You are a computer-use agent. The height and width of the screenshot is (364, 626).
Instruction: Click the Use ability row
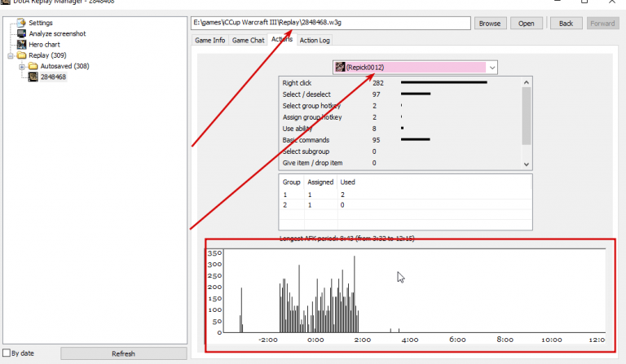(x=400, y=129)
